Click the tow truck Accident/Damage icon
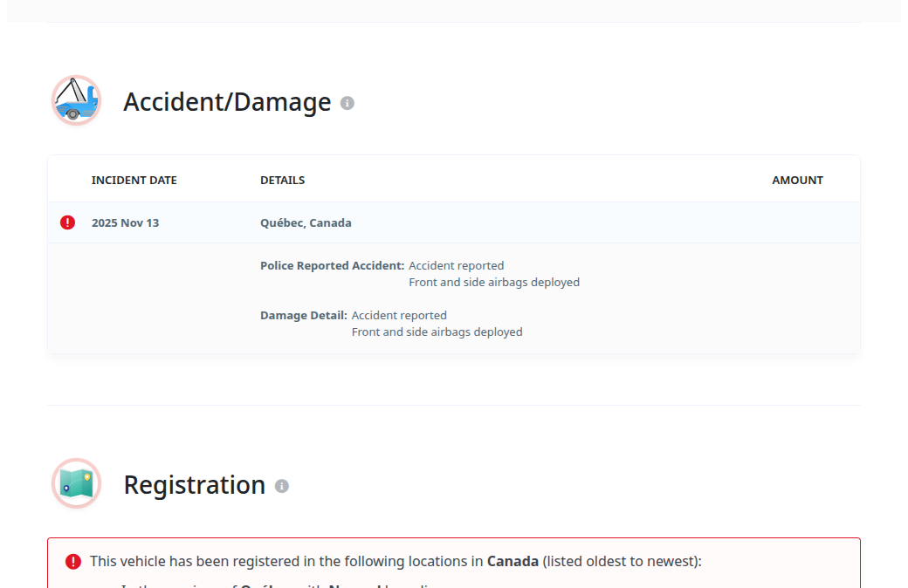Image resolution: width=908 pixels, height=588 pixels. pyautogui.click(x=77, y=100)
